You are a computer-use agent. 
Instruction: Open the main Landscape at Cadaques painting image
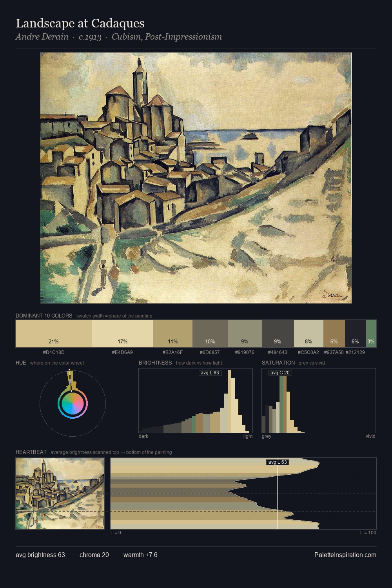coord(196,178)
